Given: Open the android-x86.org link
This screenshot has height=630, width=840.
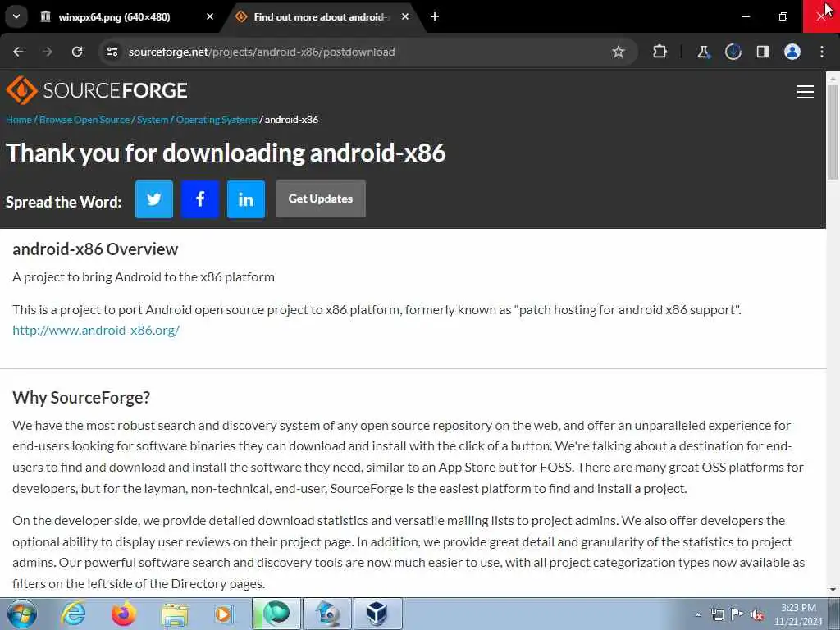Looking at the screenshot, I should coord(96,330).
